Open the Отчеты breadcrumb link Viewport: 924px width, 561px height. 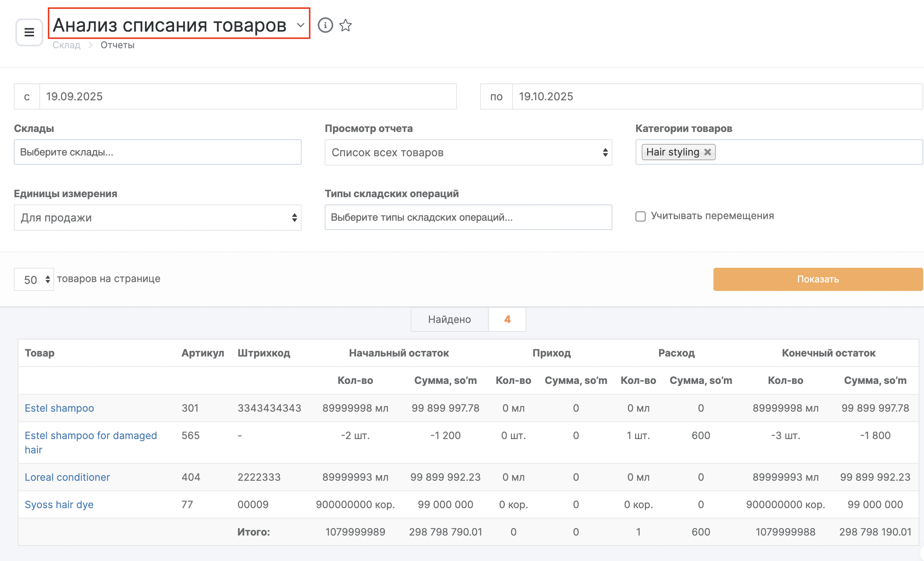[x=117, y=45]
